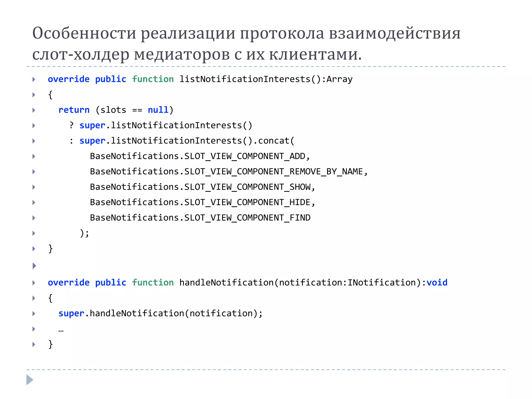Select the 'super.handleNotification(notification);' line

pyautogui.click(x=161, y=314)
